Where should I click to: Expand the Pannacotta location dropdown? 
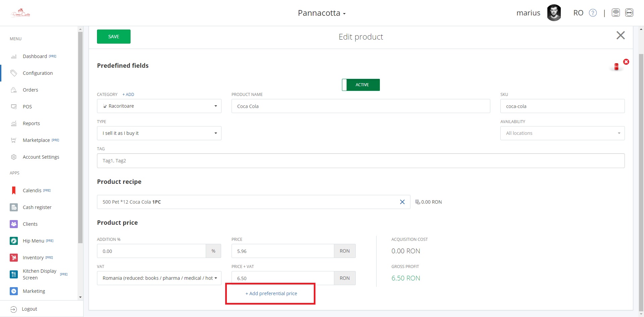pyautogui.click(x=321, y=13)
